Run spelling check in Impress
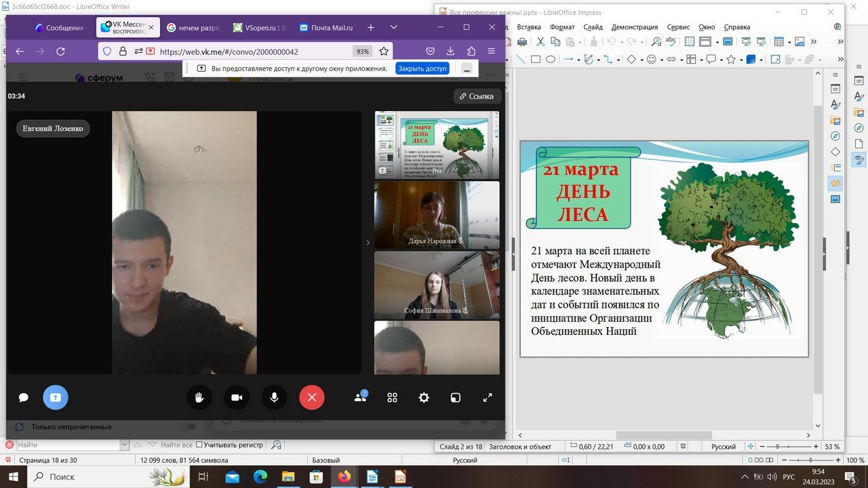868x488 pixels. (671, 41)
